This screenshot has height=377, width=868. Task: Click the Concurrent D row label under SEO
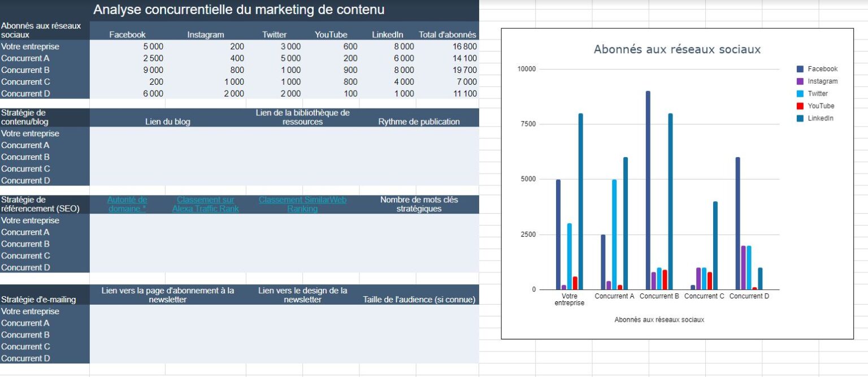point(25,267)
